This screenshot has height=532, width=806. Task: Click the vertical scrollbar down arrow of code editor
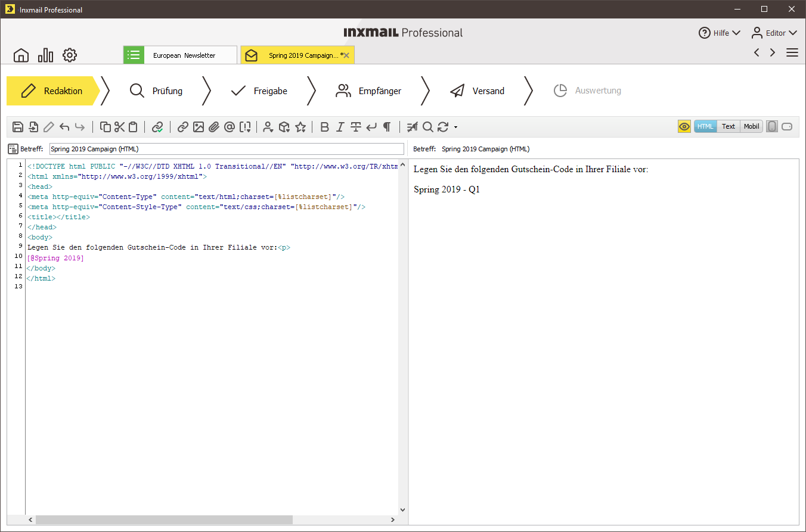pyautogui.click(x=402, y=510)
